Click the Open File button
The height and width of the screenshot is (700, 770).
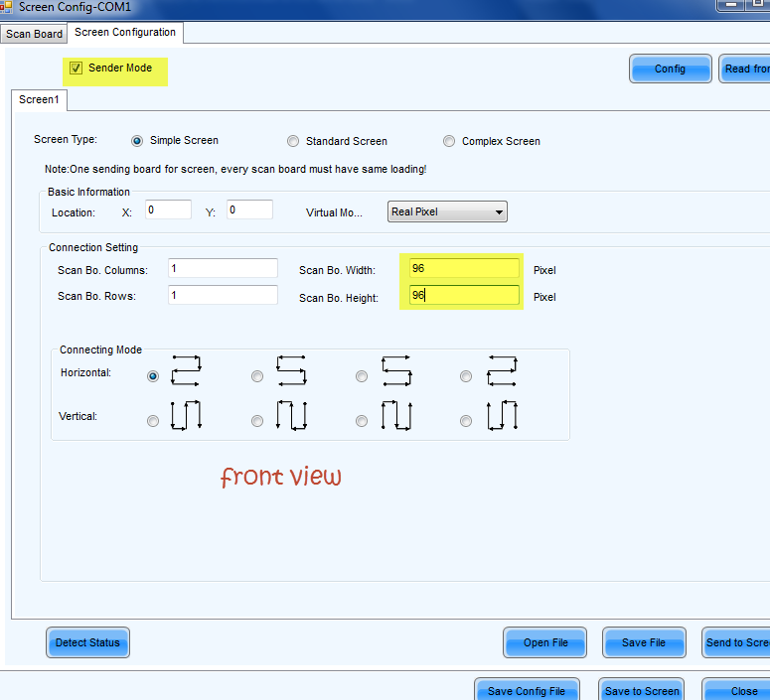[545, 642]
